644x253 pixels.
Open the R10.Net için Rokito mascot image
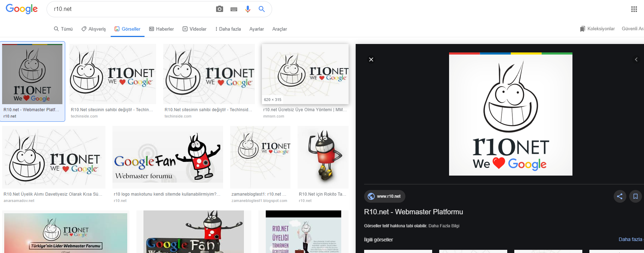click(323, 157)
